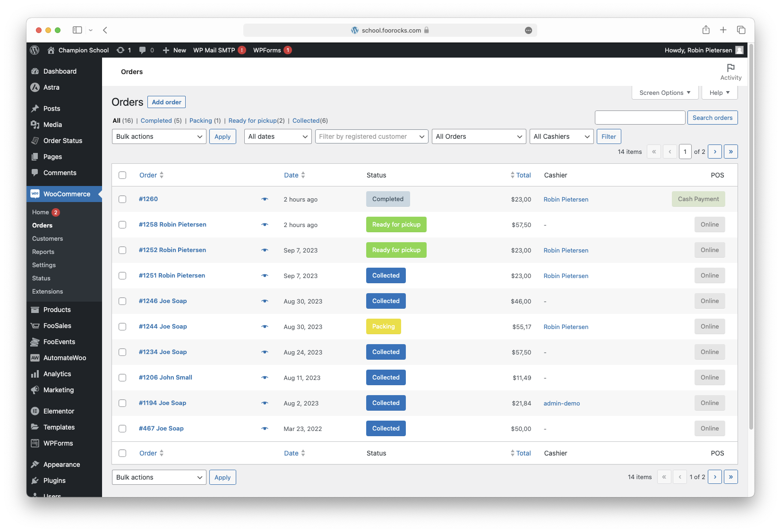This screenshot has width=781, height=532.
Task: Check the box for order #1260
Action: 122,199
